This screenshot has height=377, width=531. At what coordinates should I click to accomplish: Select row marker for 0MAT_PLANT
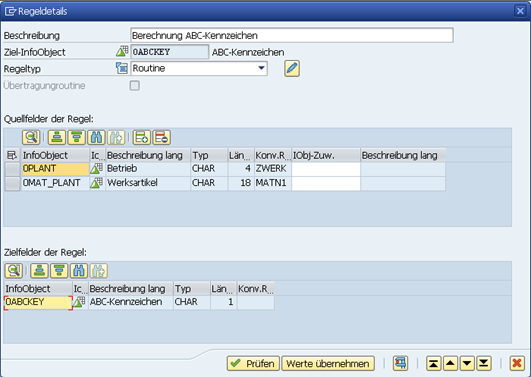point(13,183)
